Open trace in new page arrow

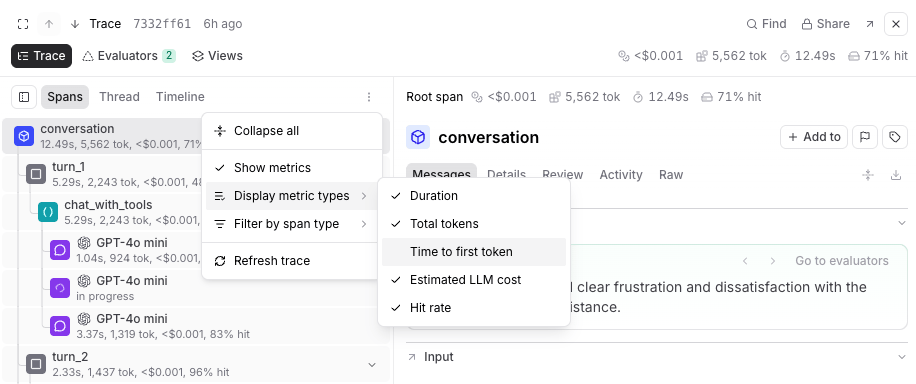tap(870, 24)
